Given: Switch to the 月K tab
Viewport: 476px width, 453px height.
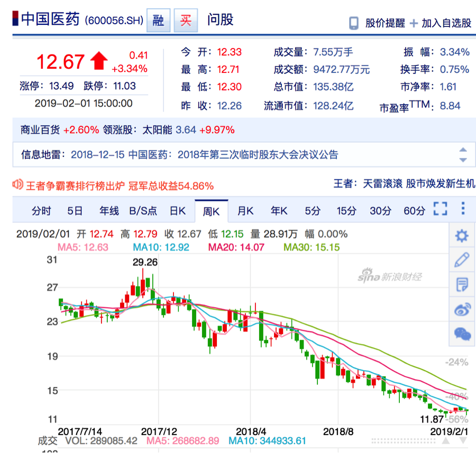Looking at the screenshot, I should [x=245, y=211].
